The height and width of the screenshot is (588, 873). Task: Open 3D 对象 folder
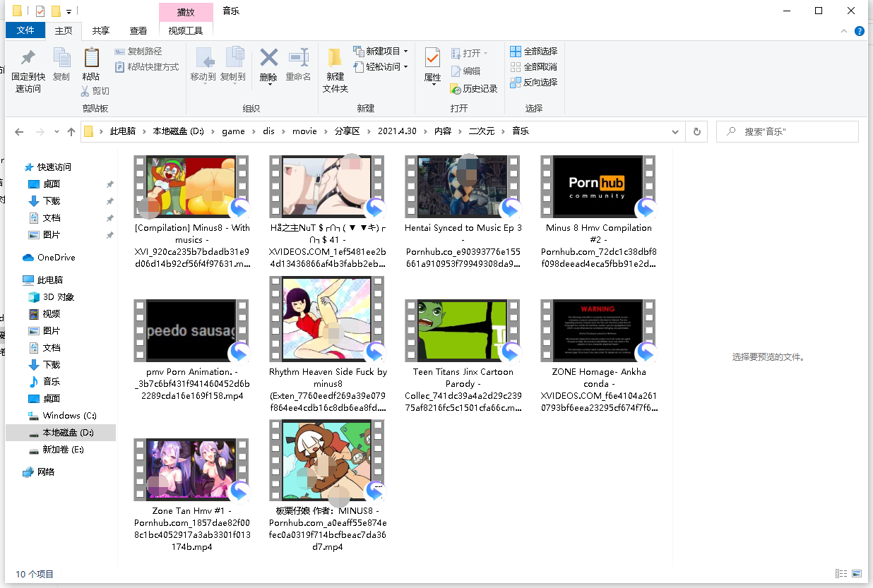pos(52,297)
